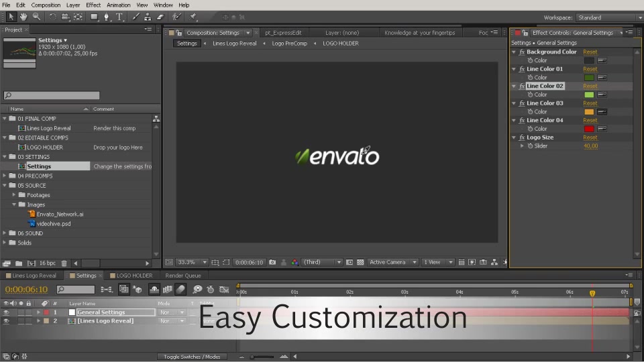
Task: Select the Puppet Pin tool
Action: (193, 17)
